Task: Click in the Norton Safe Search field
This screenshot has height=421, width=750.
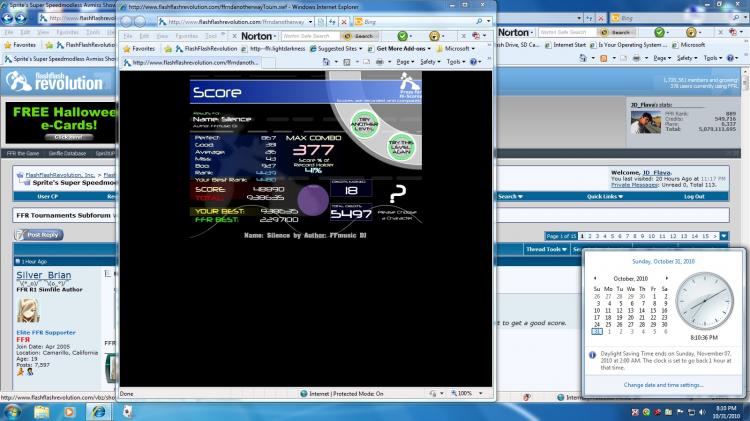Action: click(x=311, y=36)
